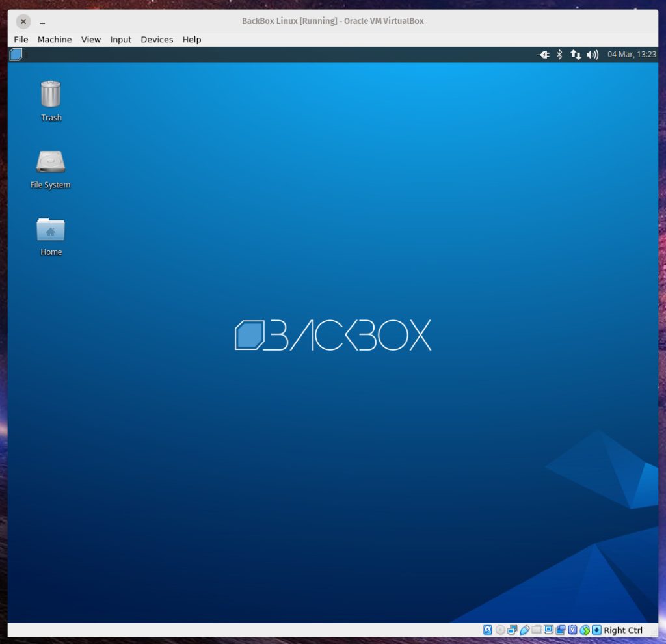Toggle the mouse integration indicator

pos(585,630)
